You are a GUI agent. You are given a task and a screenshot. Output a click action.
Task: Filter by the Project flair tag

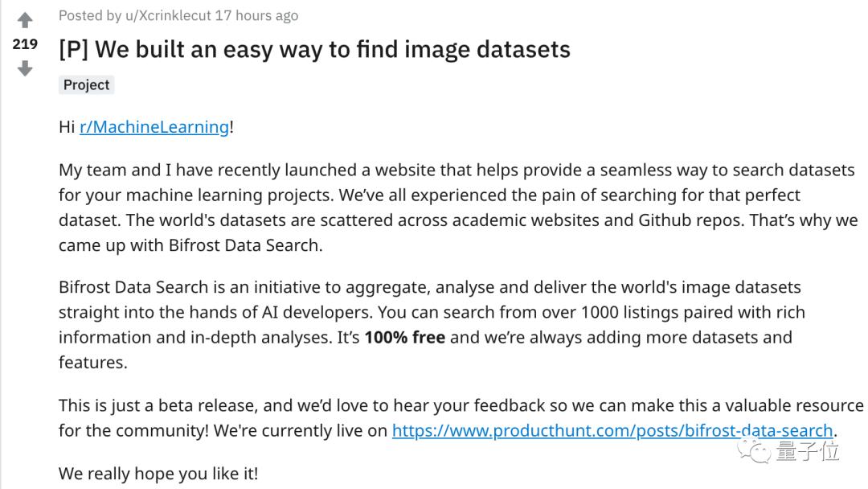[86, 85]
